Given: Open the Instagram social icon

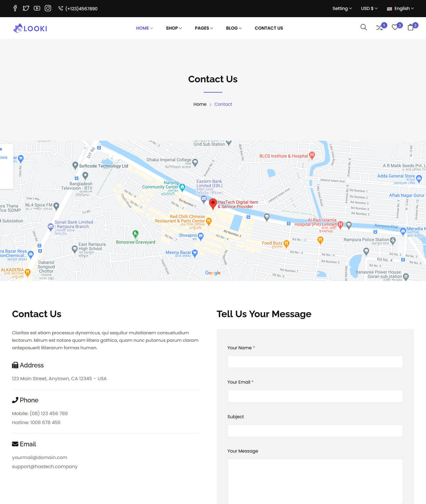Looking at the screenshot, I should (48, 8).
